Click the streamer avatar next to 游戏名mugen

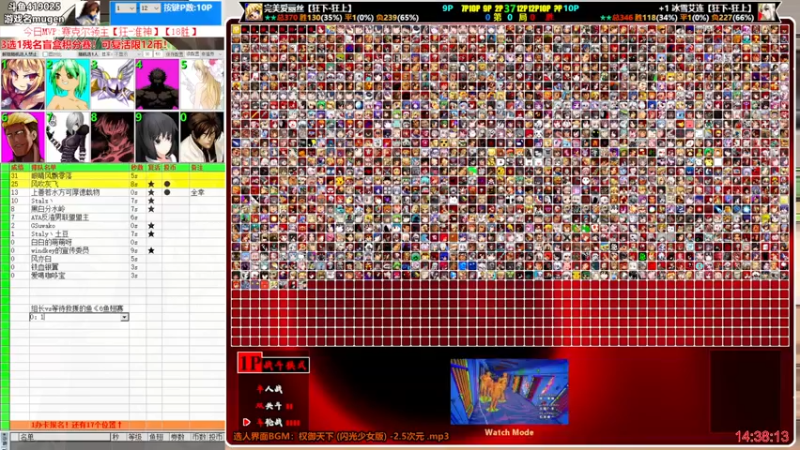tap(87, 13)
